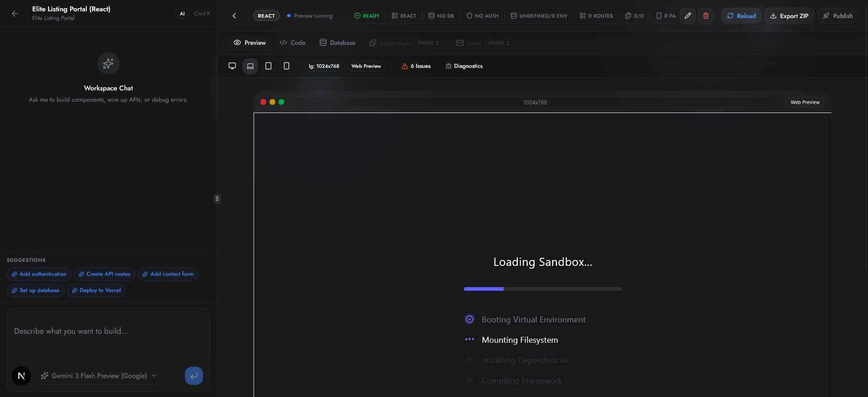Click the Loading Sandbox progress bar
Image resolution: width=868 pixels, height=397 pixels.
[x=542, y=289]
